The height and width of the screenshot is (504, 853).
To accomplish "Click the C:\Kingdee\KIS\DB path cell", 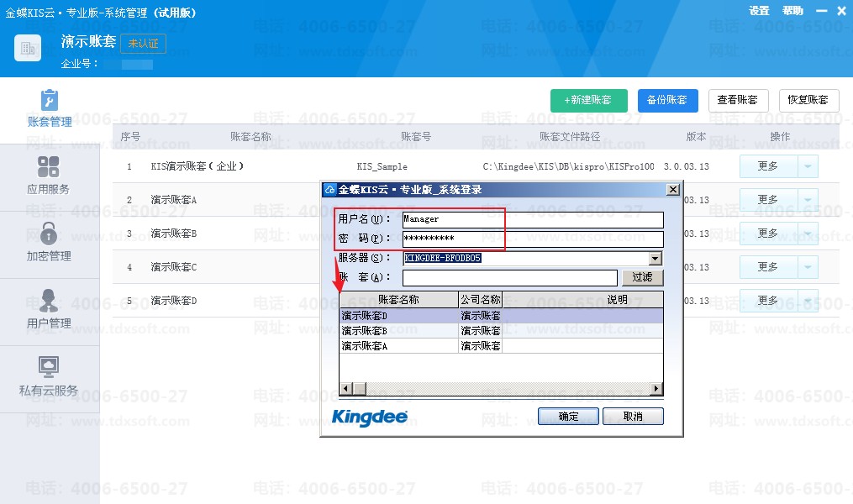I will point(568,166).
